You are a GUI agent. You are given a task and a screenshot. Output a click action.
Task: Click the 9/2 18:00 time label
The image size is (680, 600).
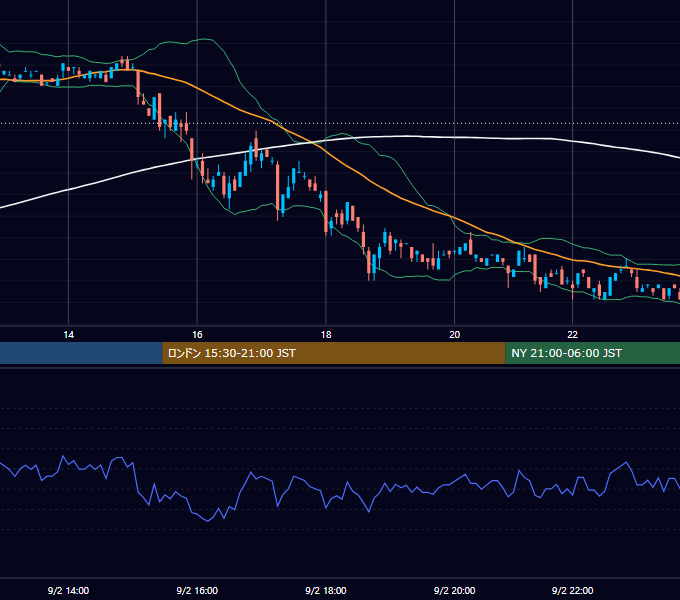326,590
